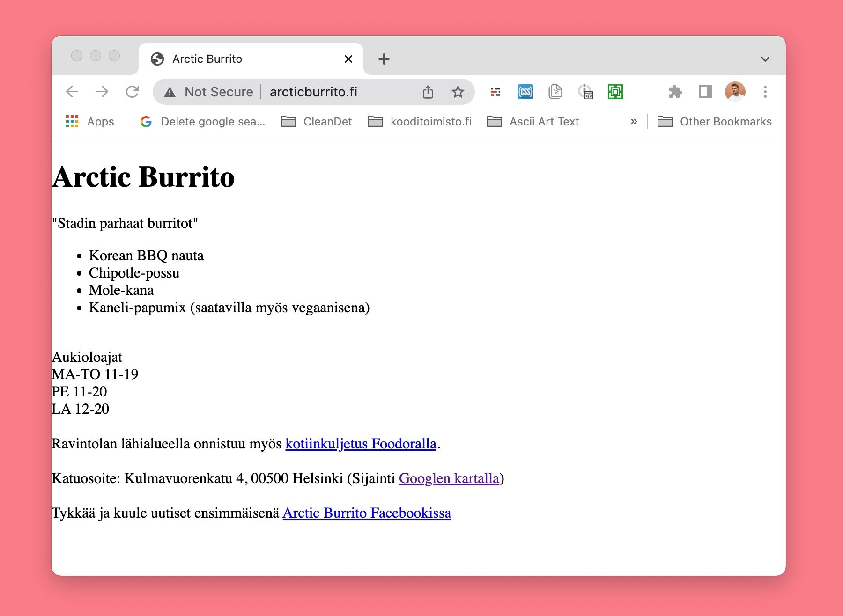Toggle the browser side panel

705,92
